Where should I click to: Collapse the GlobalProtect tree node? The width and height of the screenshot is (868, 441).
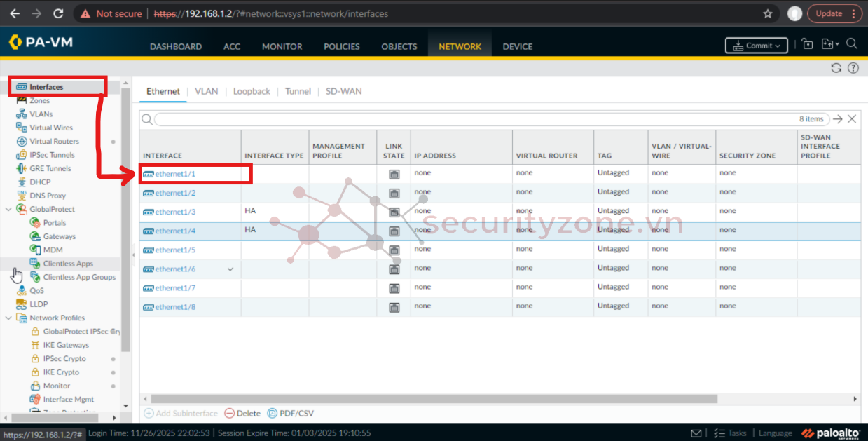(8, 209)
